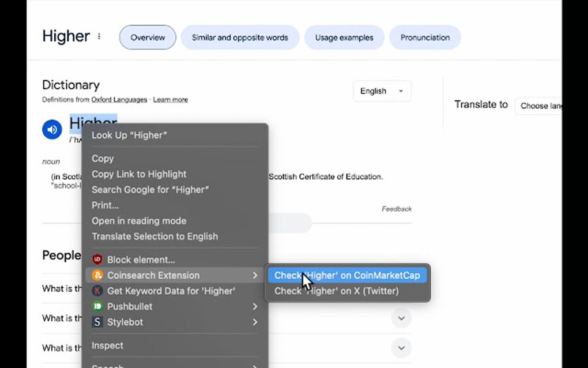Expand the first 'What is th...' question
The height and width of the screenshot is (368, 588).
tap(401, 288)
